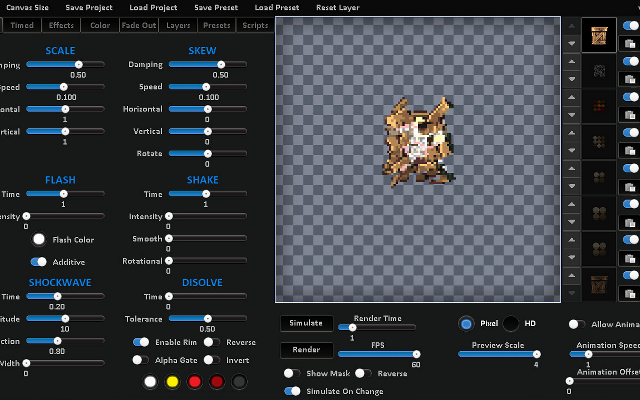Move the first crate layer down one position
Image resolution: width=640 pixels, height=400 pixels.
pyautogui.click(x=571, y=43)
